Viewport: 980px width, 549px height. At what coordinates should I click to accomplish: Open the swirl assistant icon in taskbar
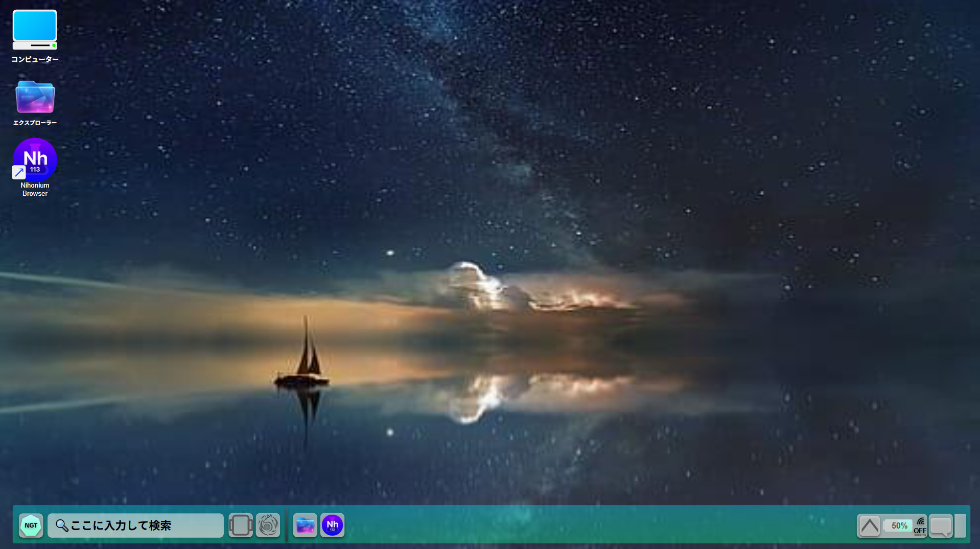(268, 525)
